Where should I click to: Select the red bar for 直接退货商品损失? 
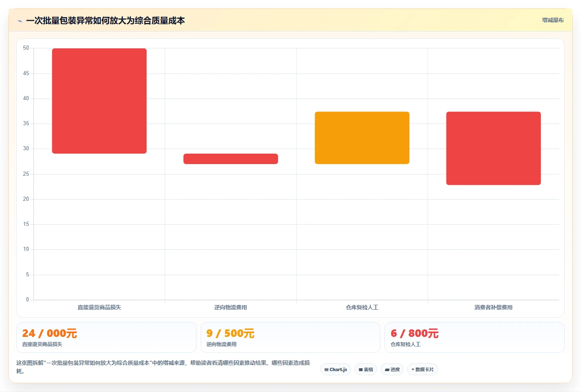[x=99, y=101]
